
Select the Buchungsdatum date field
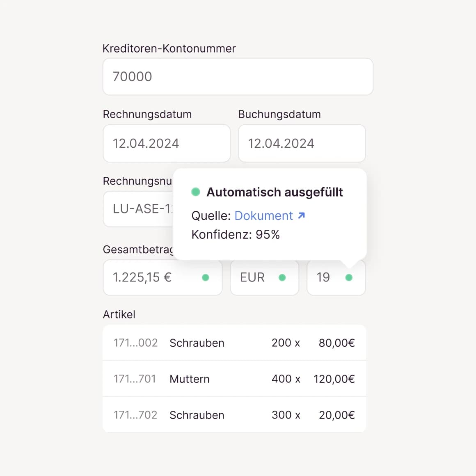point(302,143)
